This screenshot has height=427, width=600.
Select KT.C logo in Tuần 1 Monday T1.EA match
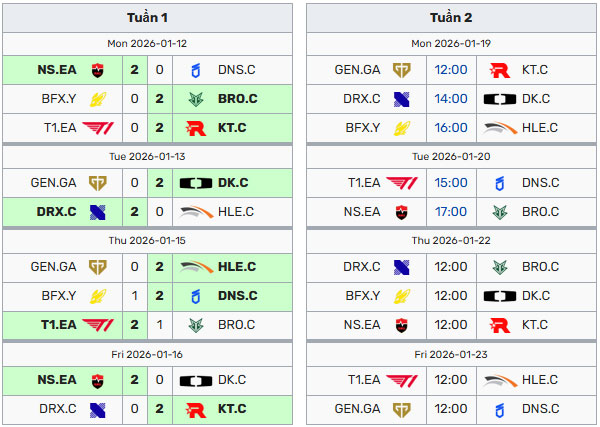click(x=195, y=127)
